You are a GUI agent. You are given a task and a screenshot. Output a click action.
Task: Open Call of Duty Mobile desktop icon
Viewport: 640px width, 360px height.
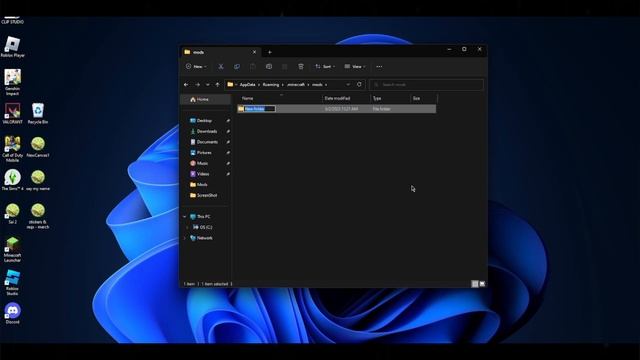point(12,149)
